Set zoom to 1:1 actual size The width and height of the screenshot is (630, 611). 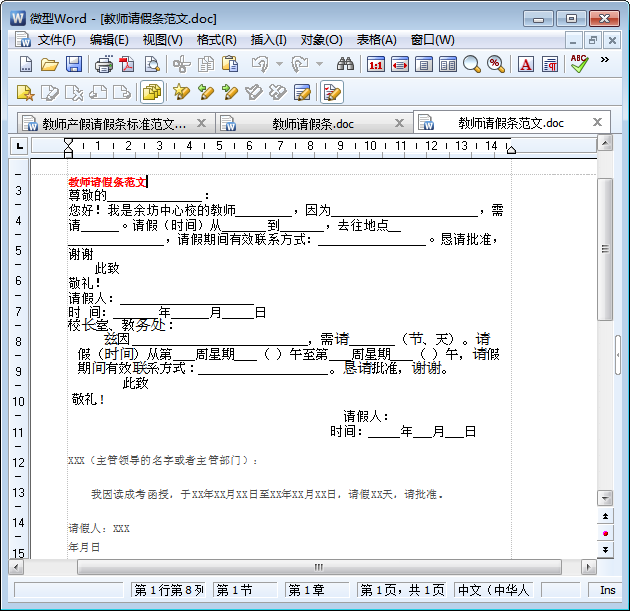point(376,64)
